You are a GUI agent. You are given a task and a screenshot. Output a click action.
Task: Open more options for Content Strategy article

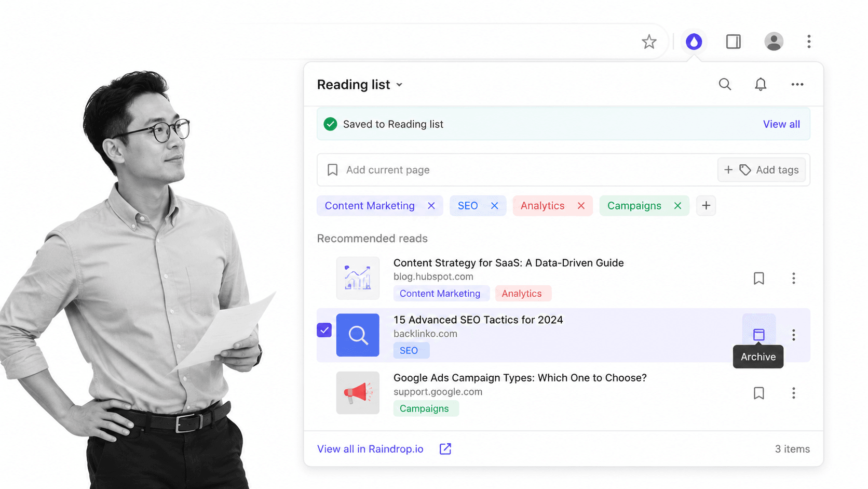point(794,279)
